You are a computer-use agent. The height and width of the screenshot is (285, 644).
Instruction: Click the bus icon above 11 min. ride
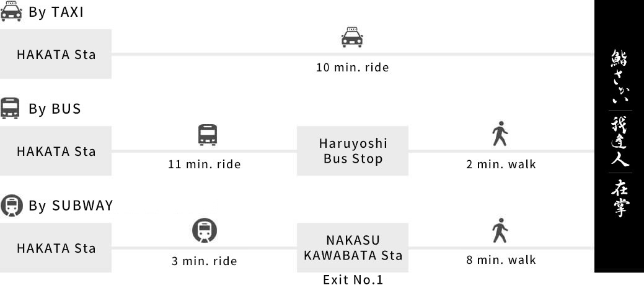coord(208,134)
